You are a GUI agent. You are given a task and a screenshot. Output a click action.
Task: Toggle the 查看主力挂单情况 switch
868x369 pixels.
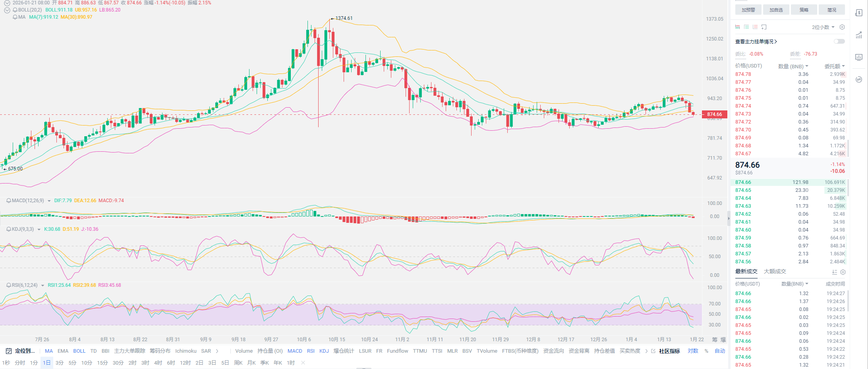coord(839,41)
